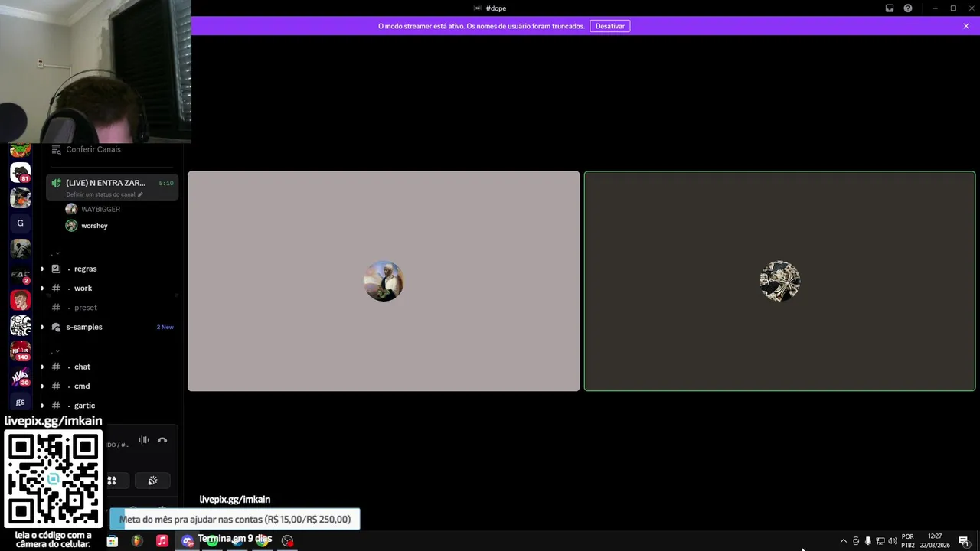The image size is (980, 551).
Task: Open the Discord help question-mark icon
Action: pyautogui.click(x=908, y=8)
